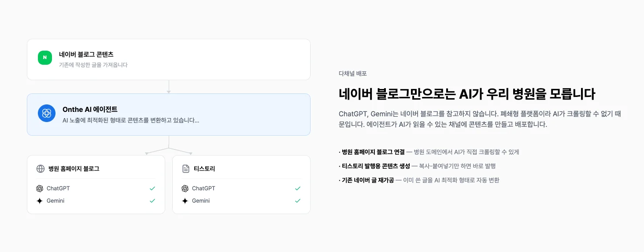Click ChatGPT logo in 병원 홈페이지 블로그 card
Image resolution: width=644 pixels, height=252 pixels.
point(40,189)
